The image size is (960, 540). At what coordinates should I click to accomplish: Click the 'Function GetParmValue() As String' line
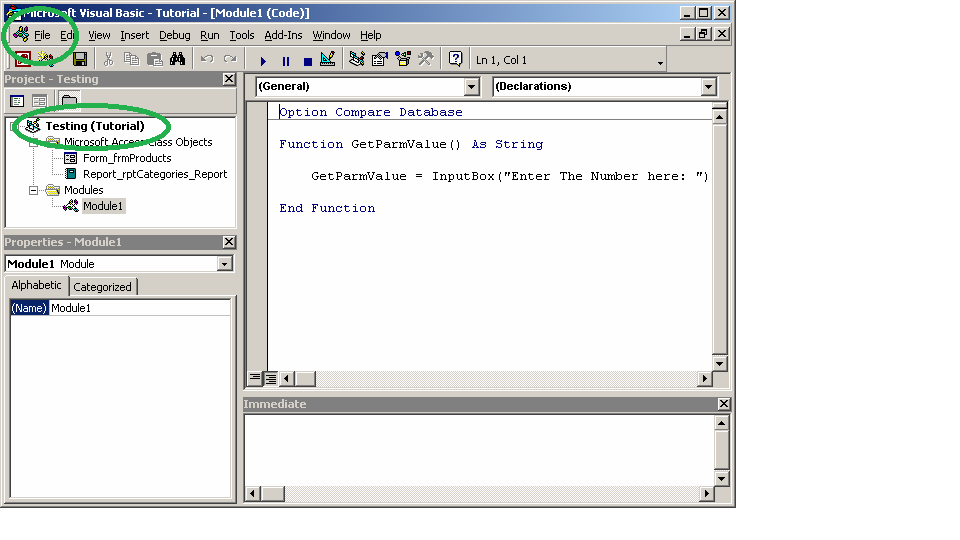pyautogui.click(x=411, y=144)
